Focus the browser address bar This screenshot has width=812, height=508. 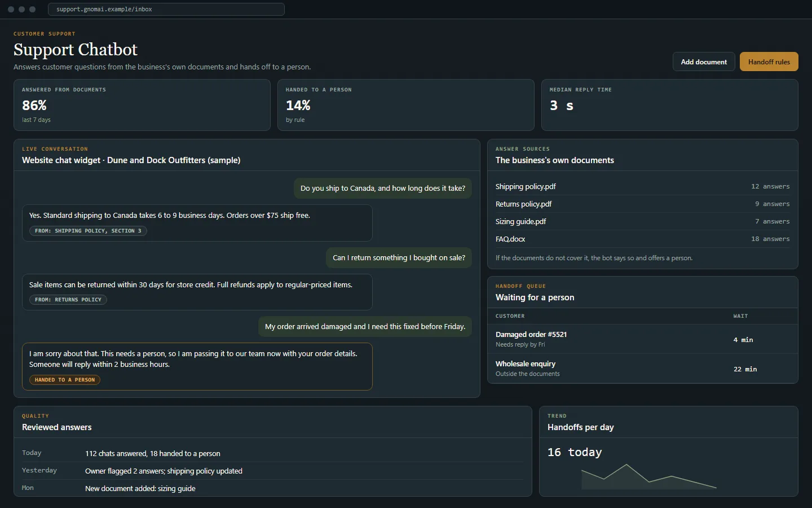166,9
